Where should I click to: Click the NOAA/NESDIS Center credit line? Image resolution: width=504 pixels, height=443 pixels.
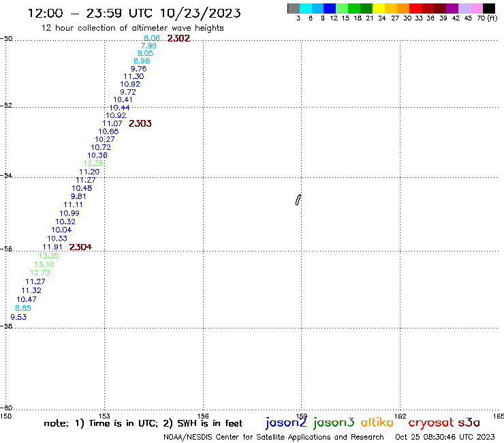coord(274,437)
